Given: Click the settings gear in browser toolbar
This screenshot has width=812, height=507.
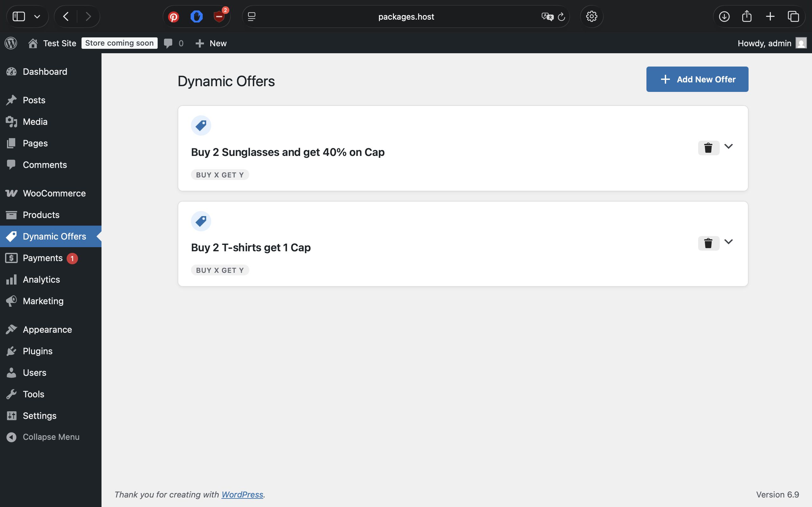Looking at the screenshot, I should [x=592, y=16].
